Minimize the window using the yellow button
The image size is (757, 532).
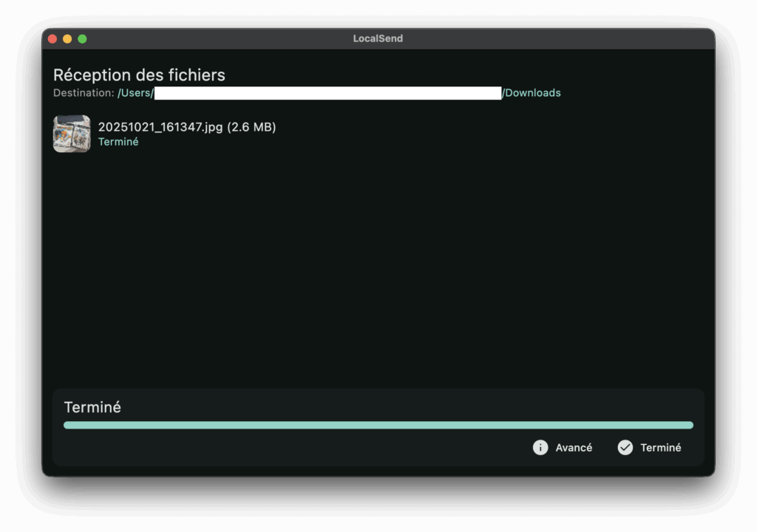point(67,38)
